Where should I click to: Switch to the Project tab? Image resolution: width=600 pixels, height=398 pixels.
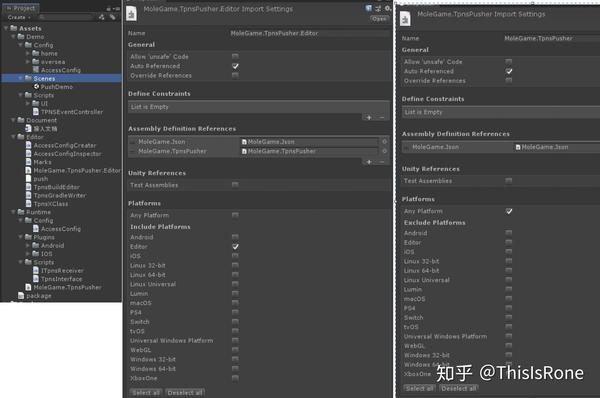(21, 8)
